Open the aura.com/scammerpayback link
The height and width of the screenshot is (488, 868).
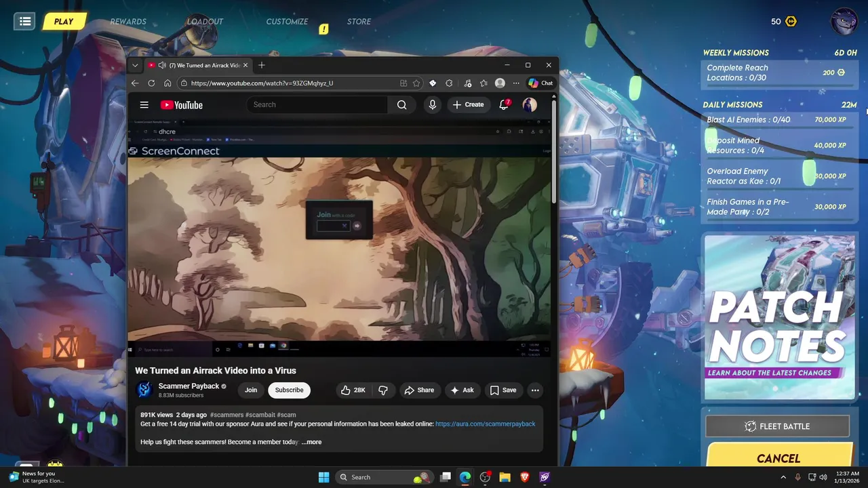point(485,424)
